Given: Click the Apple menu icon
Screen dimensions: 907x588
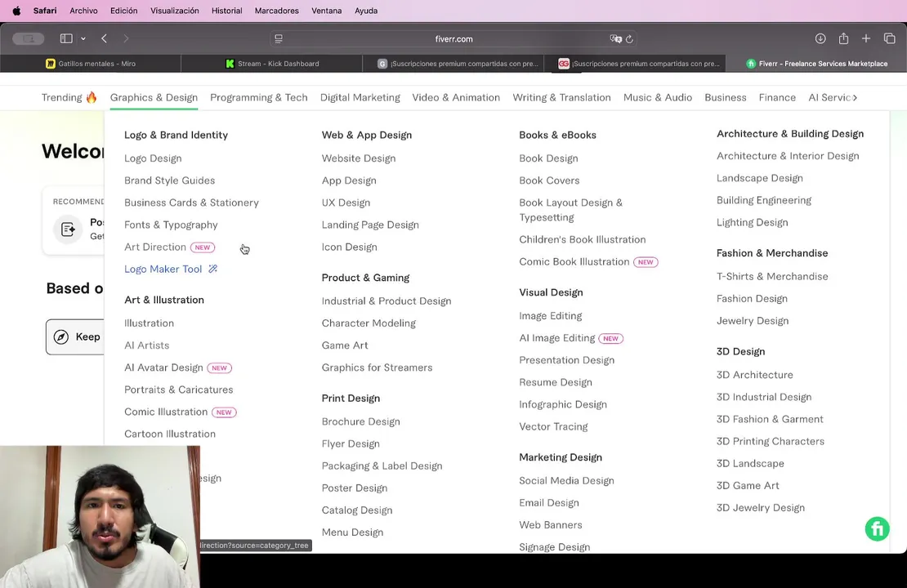Looking at the screenshot, I should (16, 11).
